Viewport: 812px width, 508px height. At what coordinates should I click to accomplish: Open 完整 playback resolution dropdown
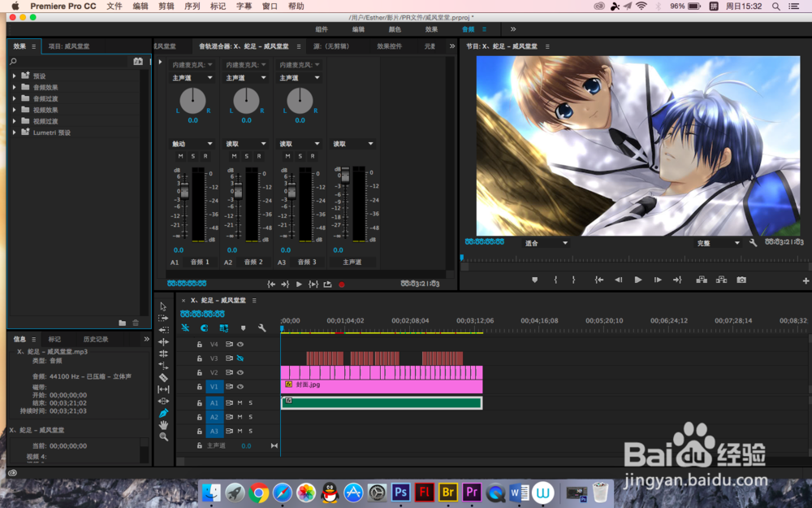click(718, 243)
